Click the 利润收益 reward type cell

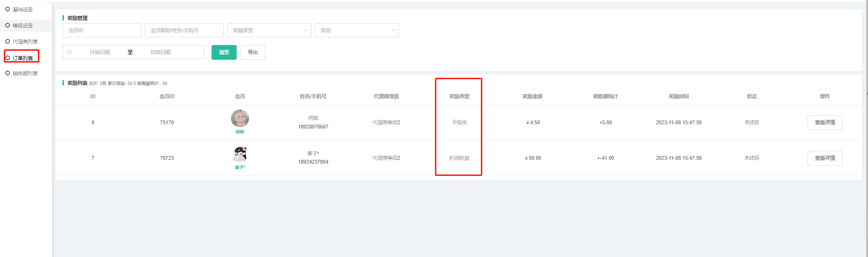[x=459, y=158]
